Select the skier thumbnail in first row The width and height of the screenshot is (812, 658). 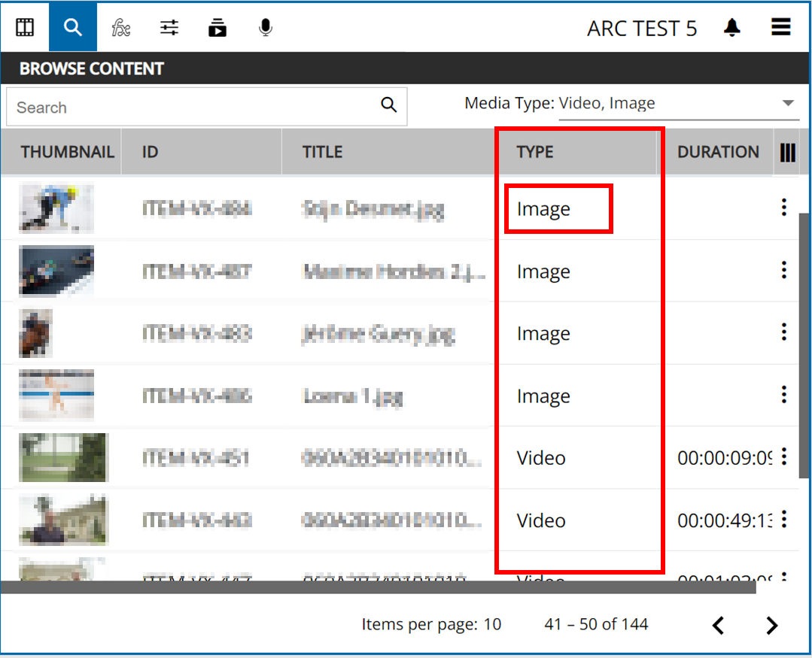point(56,208)
